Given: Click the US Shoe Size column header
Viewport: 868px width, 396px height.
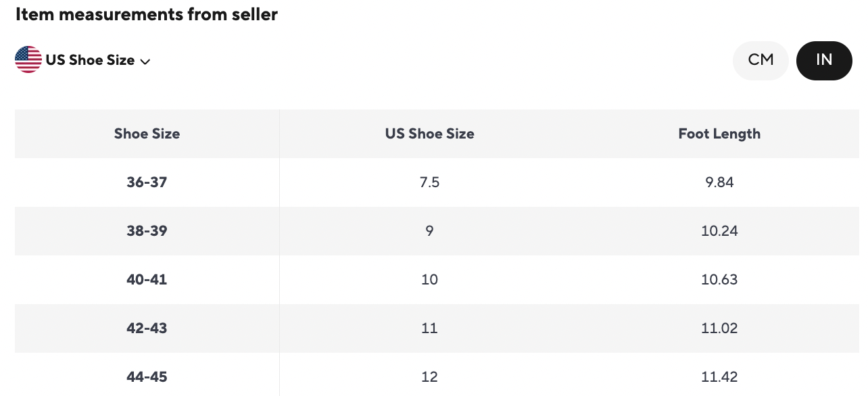Looking at the screenshot, I should (429, 134).
